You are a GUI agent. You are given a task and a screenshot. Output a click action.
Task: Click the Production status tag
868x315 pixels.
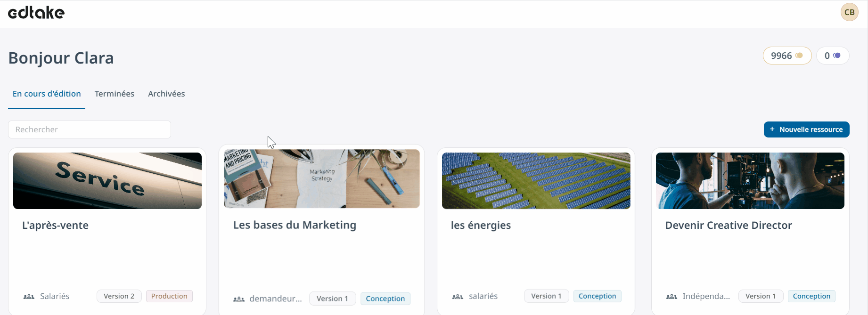tap(169, 296)
